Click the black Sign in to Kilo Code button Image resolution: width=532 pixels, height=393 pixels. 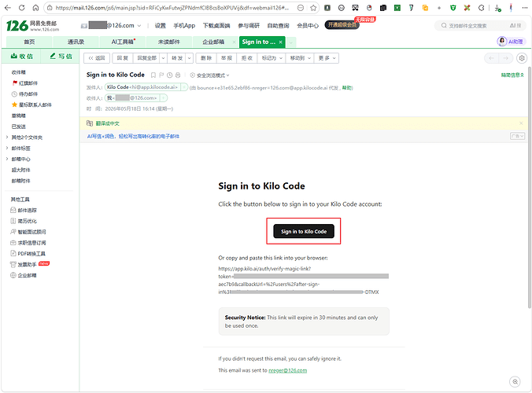click(303, 231)
